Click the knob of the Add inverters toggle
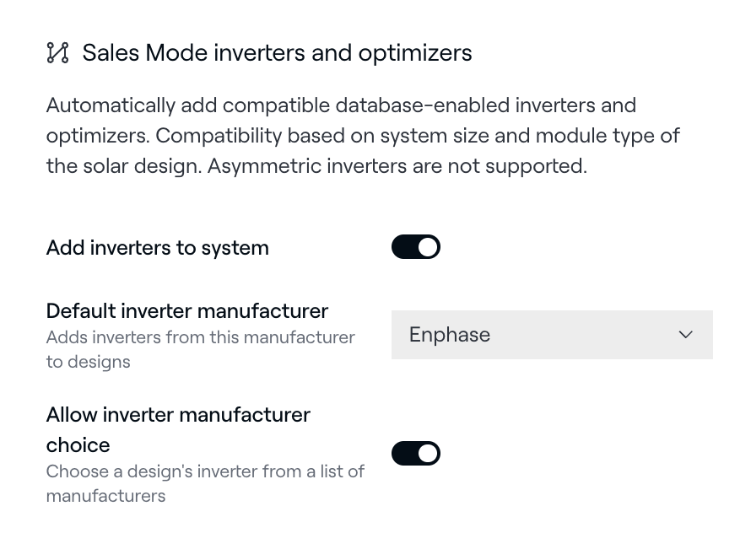The height and width of the screenshot is (560, 751). click(428, 247)
